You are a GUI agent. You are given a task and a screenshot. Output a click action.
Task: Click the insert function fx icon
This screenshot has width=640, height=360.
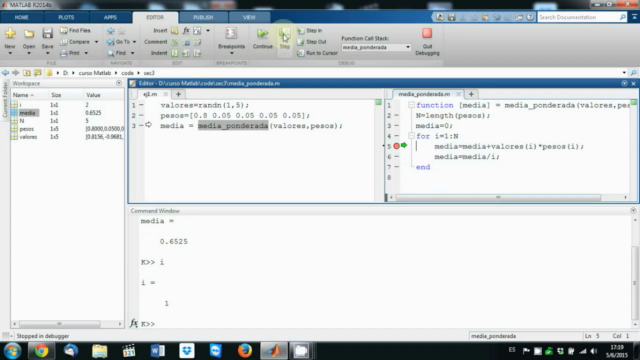[186, 31]
